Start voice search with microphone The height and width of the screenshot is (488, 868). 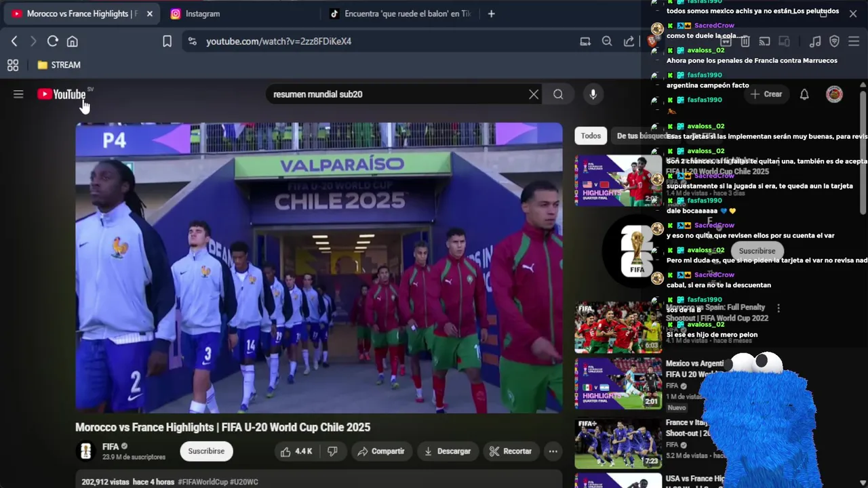click(593, 94)
